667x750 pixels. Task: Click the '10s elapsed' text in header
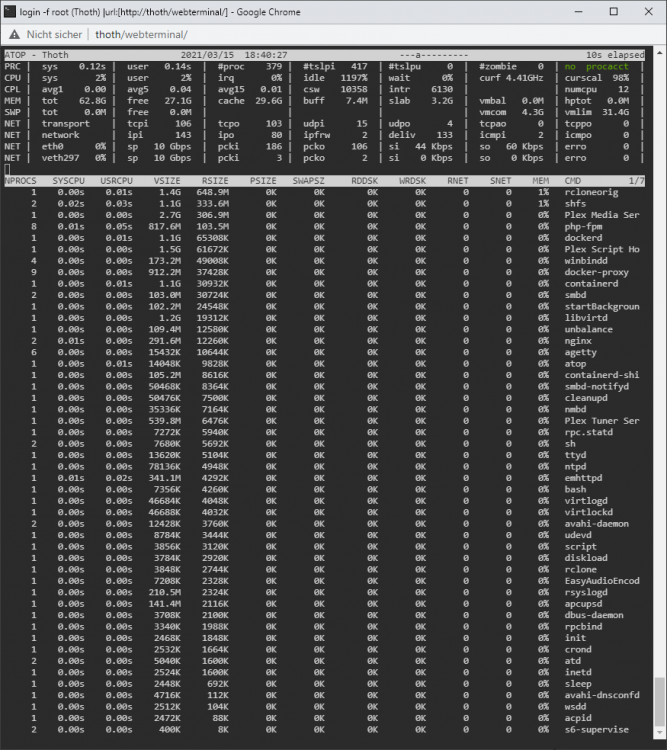click(x=615, y=55)
